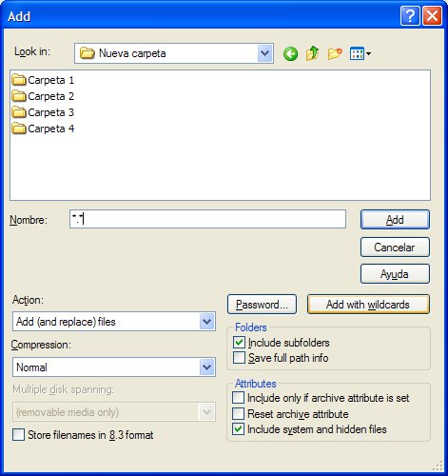Open the Action dropdown list
This screenshot has width=448, height=476.
coord(207,322)
